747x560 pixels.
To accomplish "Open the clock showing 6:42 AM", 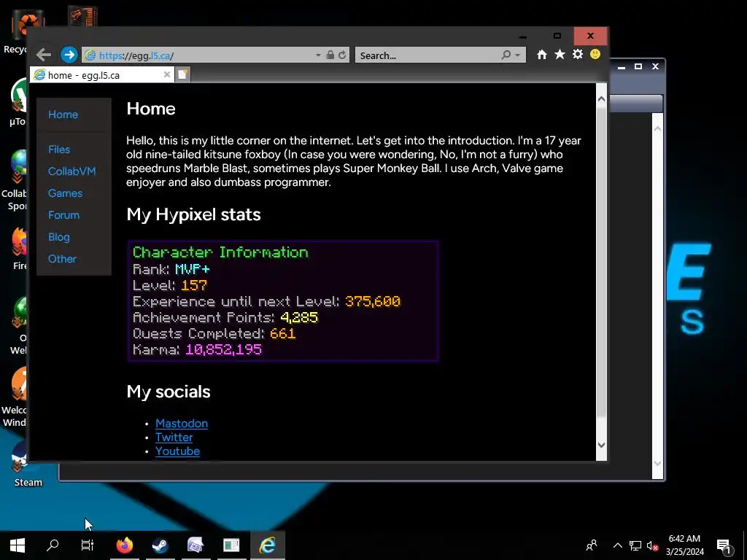I will [684, 545].
